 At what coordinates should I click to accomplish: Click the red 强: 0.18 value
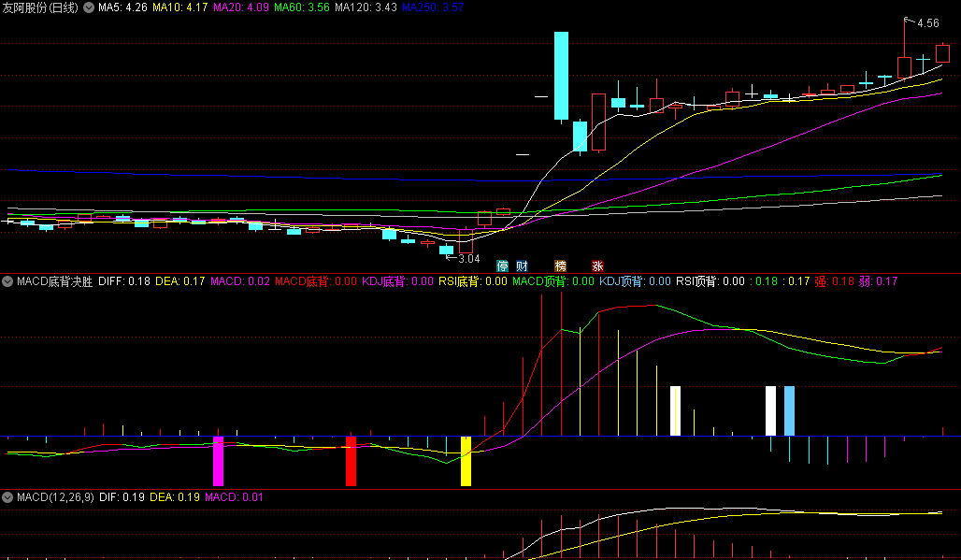point(834,281)
